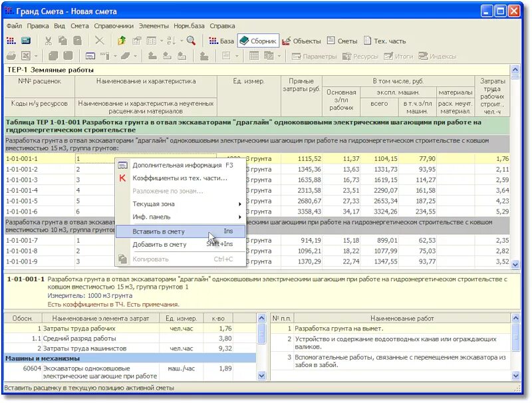
Task: Open the Справочники menu
Action: click(x=114, y=26)
